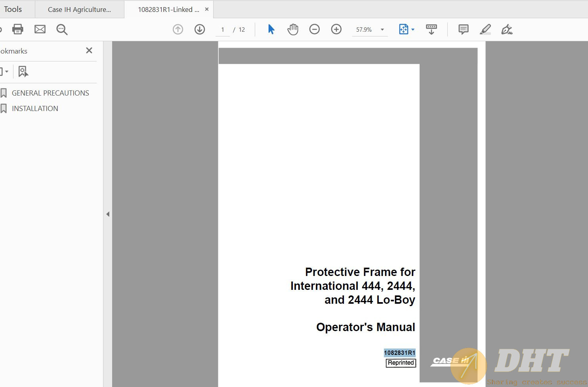Add a comment sticky note
This screenshot has width=588, height=387.
point(463,29)
